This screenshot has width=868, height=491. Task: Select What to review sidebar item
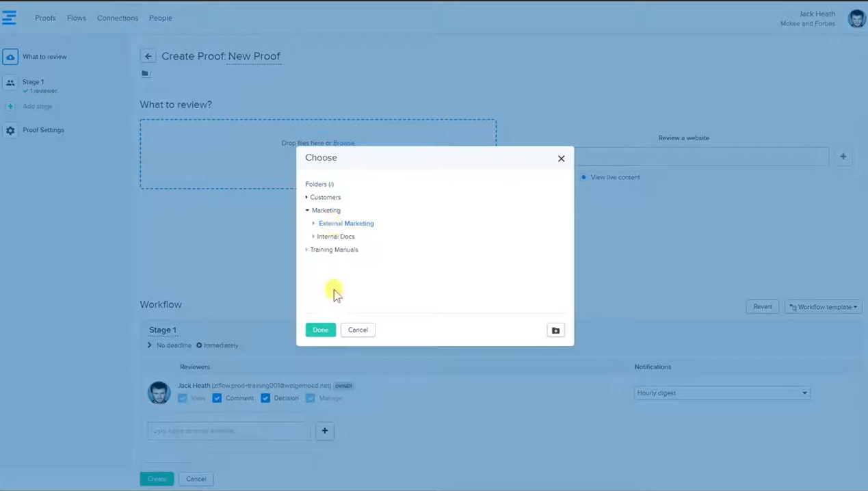coord(44,57)
